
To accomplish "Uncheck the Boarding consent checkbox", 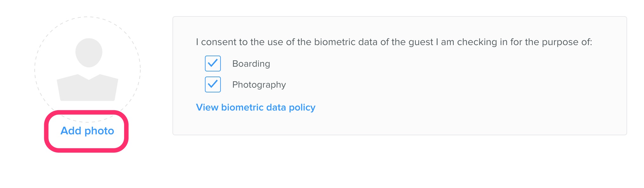I will tap(213, 64).
